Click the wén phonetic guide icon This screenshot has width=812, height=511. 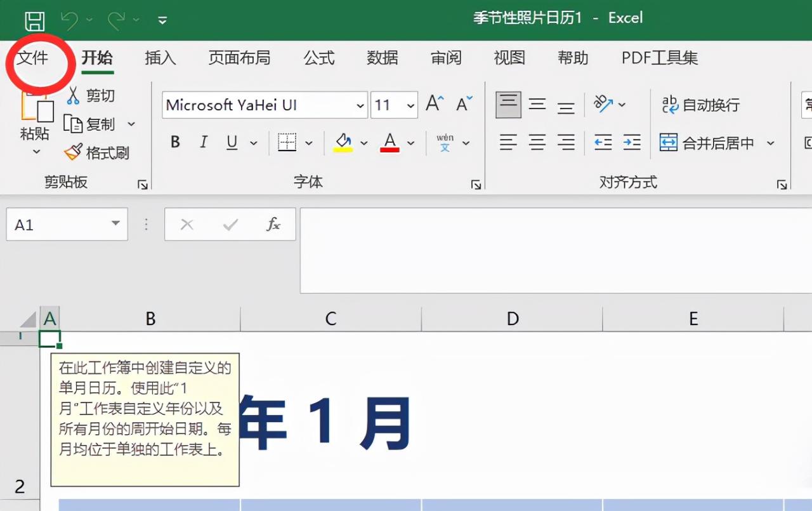(x=445, y=142)
